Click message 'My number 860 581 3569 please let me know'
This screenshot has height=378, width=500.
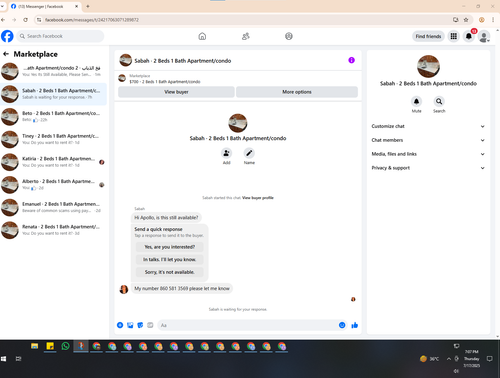[x=182, y=288]
